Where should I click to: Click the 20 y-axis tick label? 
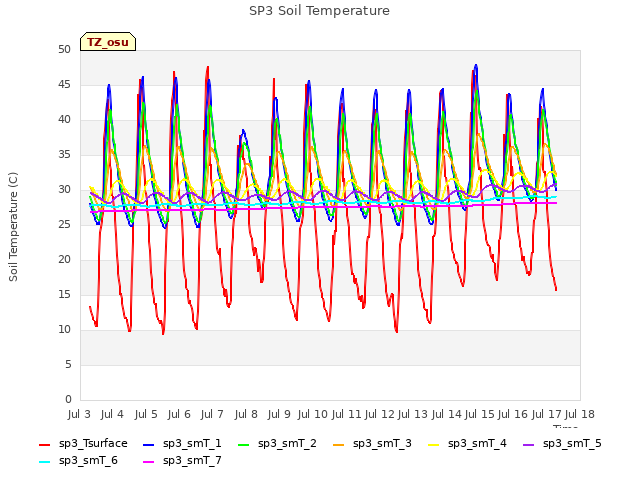pyautogui.click(x=64, y=260)
